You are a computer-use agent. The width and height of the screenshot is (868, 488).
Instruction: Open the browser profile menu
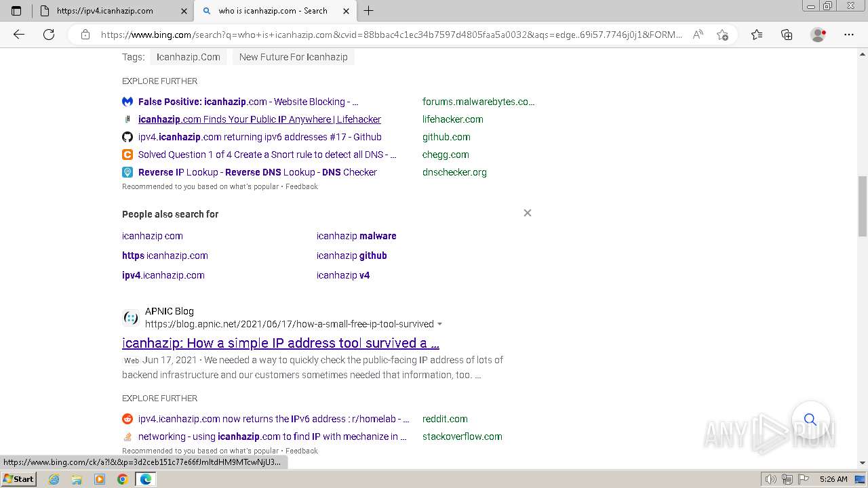[x=818, y=35]
